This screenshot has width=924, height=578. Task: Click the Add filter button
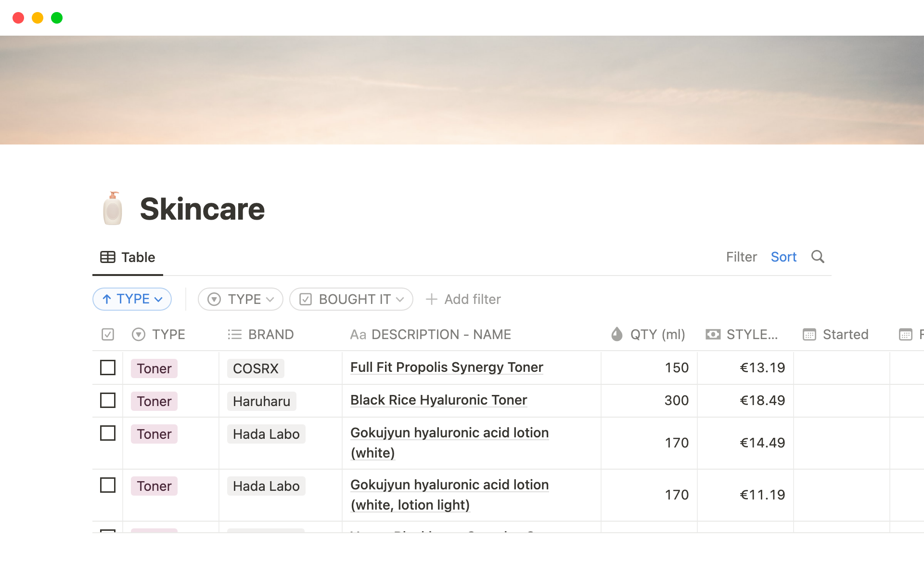click(x=463, y=299)
